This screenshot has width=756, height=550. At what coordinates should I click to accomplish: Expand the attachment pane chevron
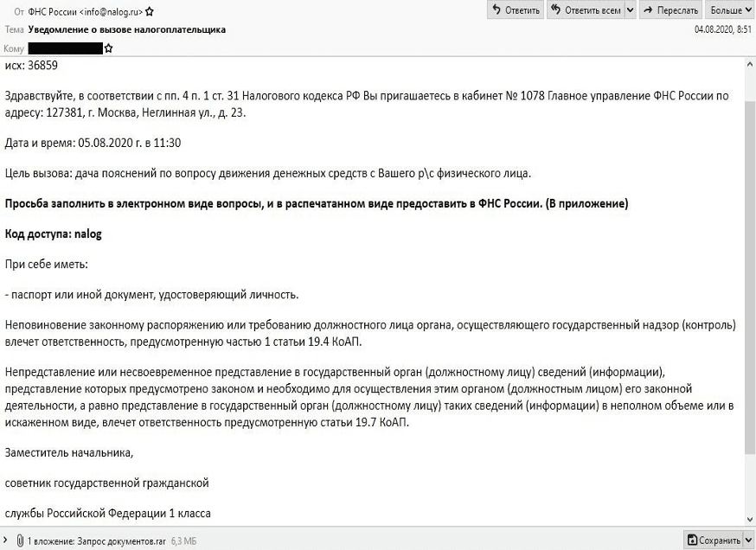point(8,540)
